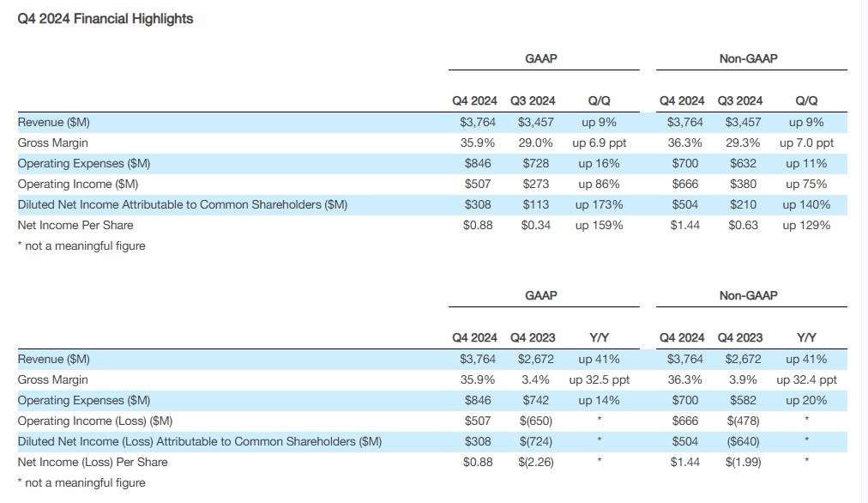Click the "Operating Income ($M)" row label
This screenshot has height=503, width=868.
pyautogui.click(x=78, y=184)
